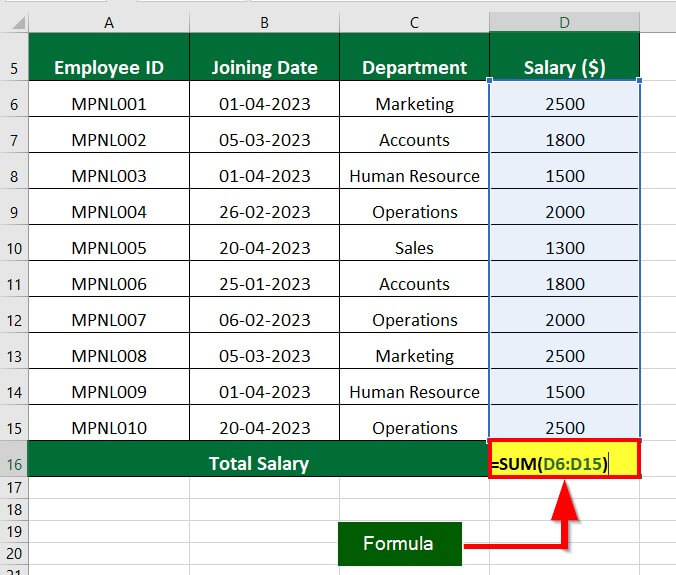Select column A header
Viewport: 676px width, 575px height.
point(108,21)
